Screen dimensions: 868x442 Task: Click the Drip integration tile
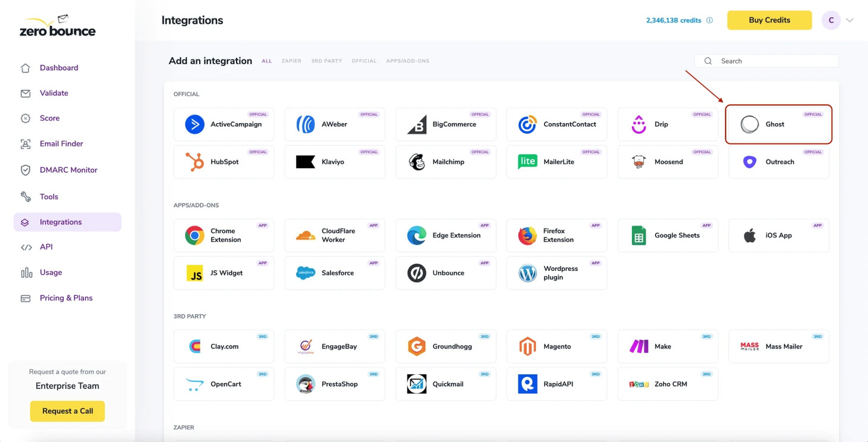pyautogui.click(x=668, y=124)
